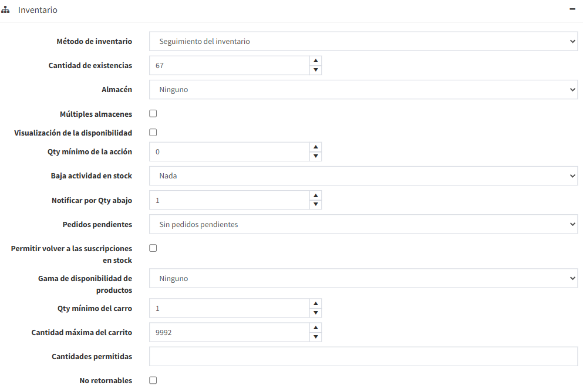Toggle Visualización de la disponibilidad checkbox
Screen dimensions: 583x392
[153, 133]
